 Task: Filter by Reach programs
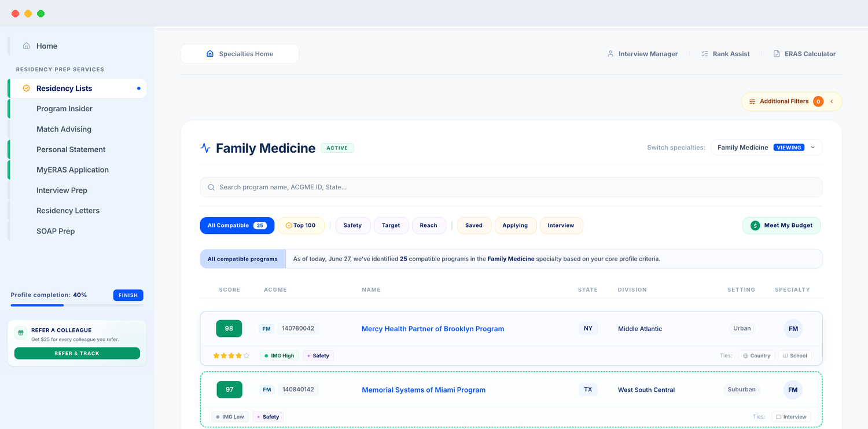pyautogui.click(x=429, y=226)
